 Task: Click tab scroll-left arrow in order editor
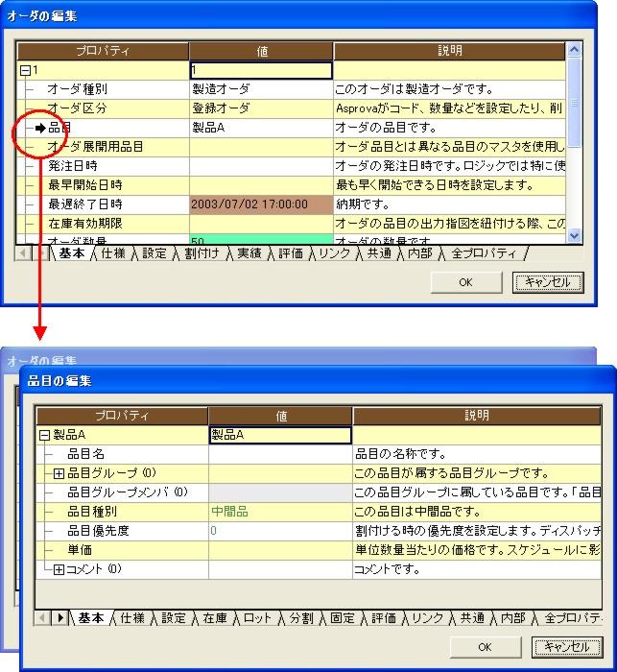[x=24, y=253]
